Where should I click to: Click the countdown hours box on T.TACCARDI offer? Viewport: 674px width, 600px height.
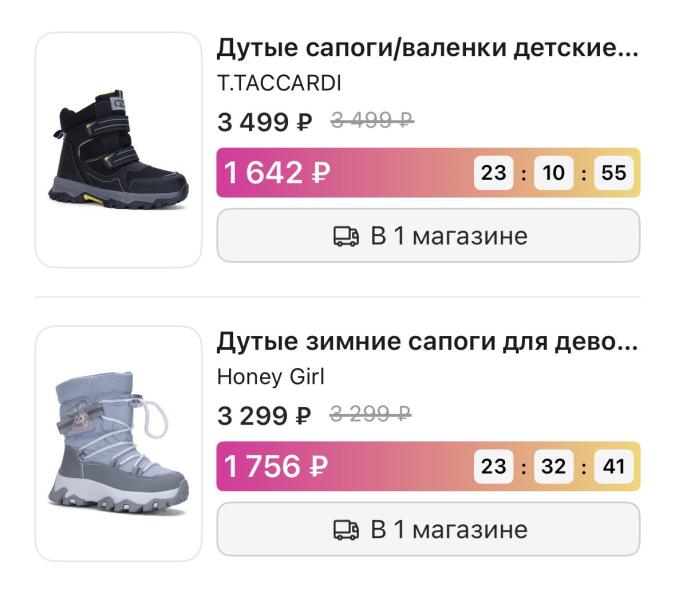click(494, 173)
